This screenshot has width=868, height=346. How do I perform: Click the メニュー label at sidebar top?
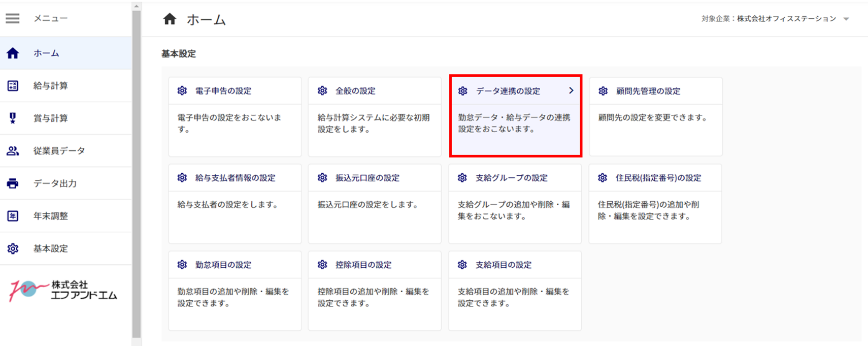[51, 18]
